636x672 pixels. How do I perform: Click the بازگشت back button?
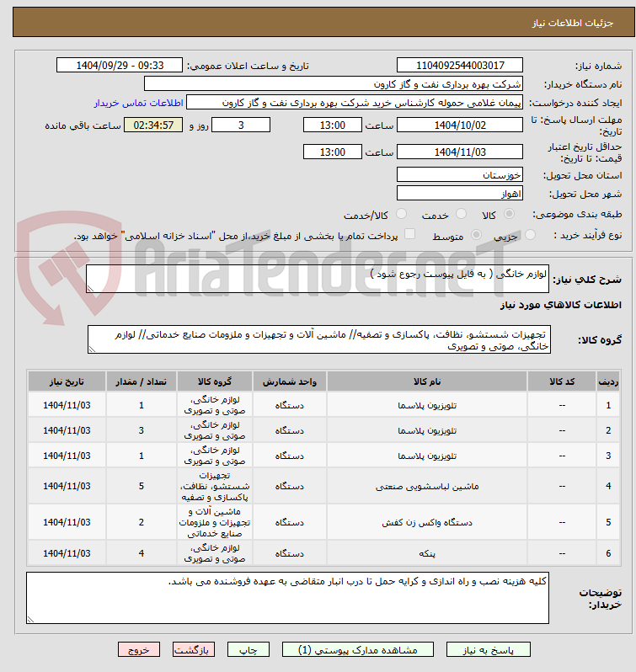(x=193, y=650)
